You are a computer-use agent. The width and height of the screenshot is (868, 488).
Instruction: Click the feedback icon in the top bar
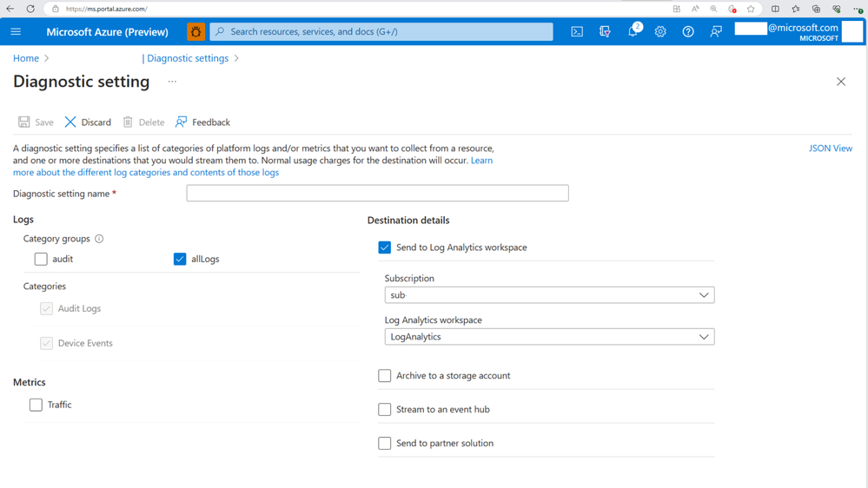716,31
